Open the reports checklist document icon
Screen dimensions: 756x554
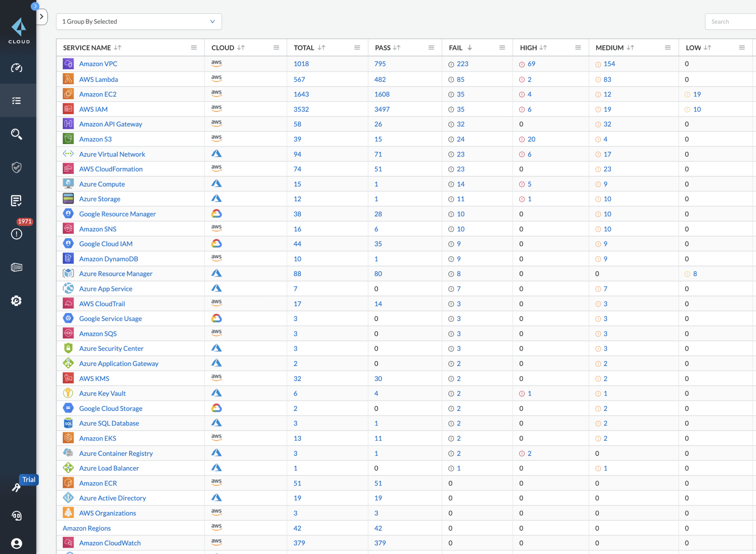[16, 201]
